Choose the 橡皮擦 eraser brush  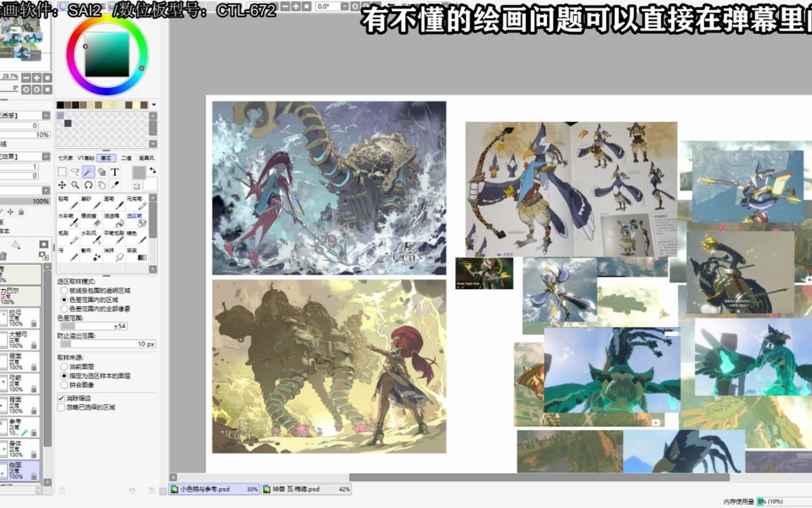point(91,220)
